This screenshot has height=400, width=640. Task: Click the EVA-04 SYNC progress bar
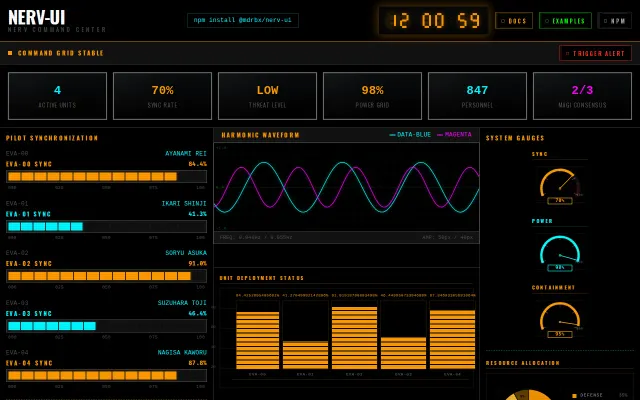point(107,376)
